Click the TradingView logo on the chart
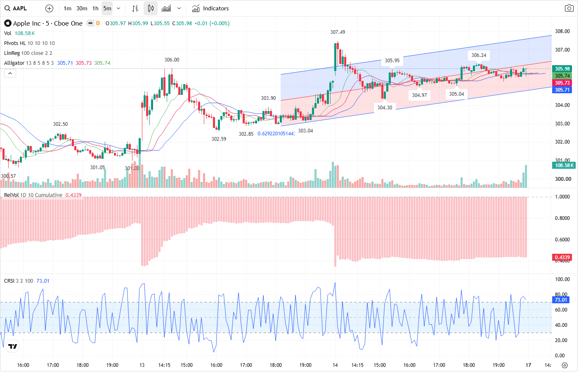This screenshot has height=392, width=586. pos(13,346)
